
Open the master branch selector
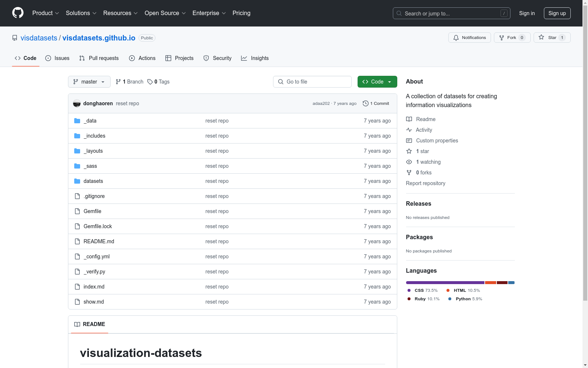pos(89,82)
